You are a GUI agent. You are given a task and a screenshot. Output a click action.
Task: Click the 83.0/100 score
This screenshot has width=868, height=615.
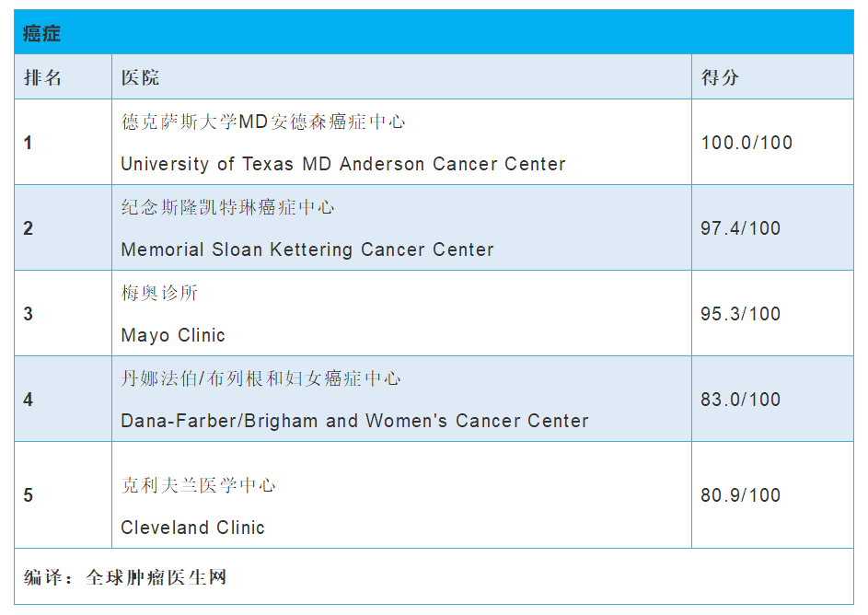tap(741, 400)
